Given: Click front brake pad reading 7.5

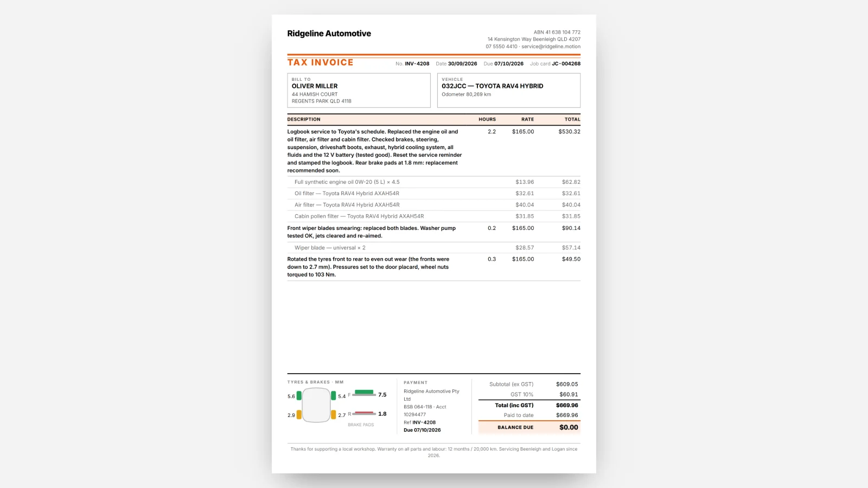Looking at the screenshot, I should pyautogui.click(x=382, y=395).
